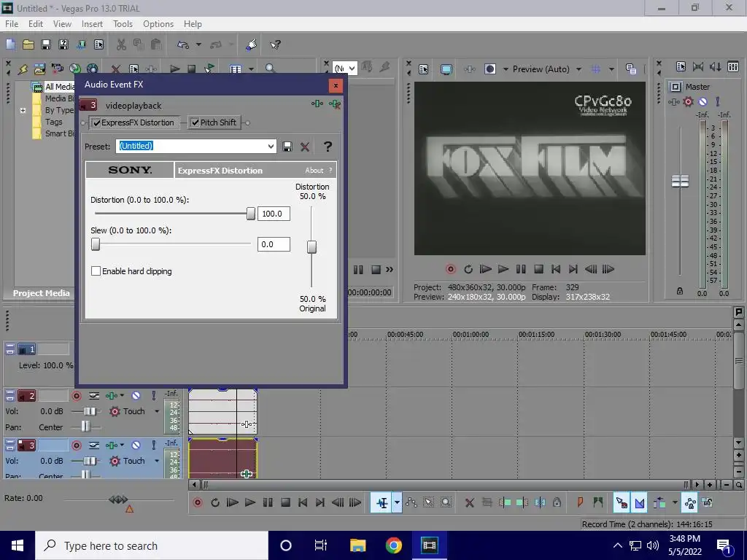Open Mixing Console from Master Bus toolbar

(733, 67)
